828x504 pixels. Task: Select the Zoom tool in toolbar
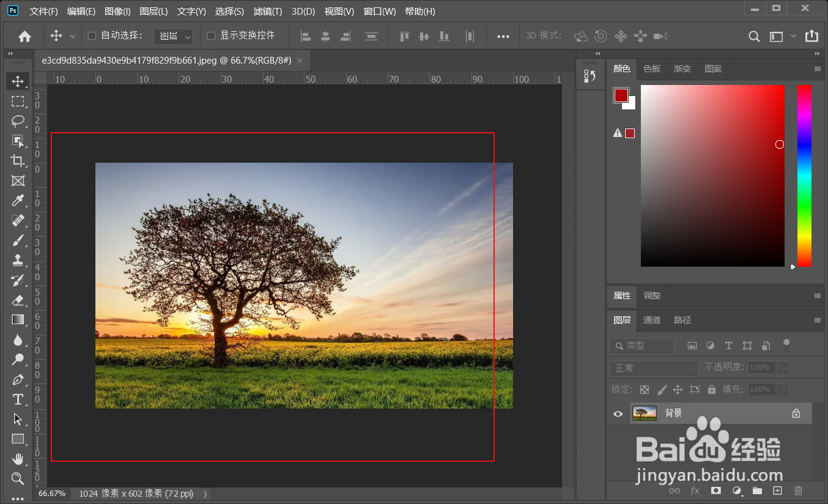[18, 478]
